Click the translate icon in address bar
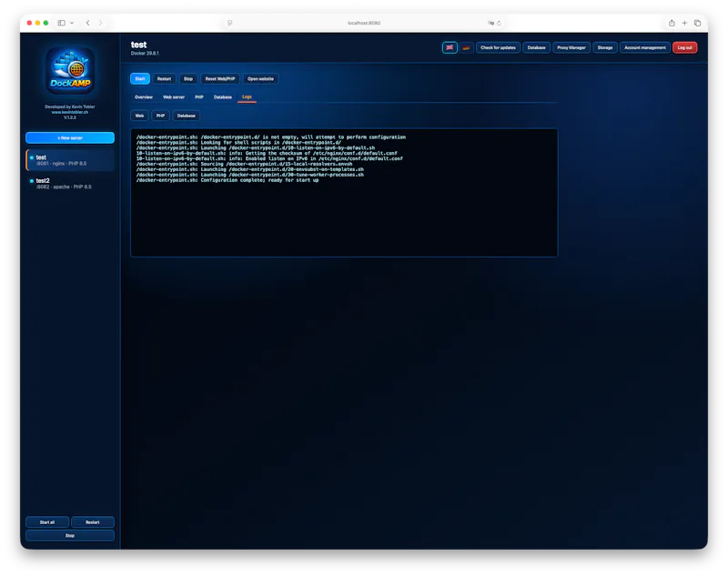 click(490, 23)
